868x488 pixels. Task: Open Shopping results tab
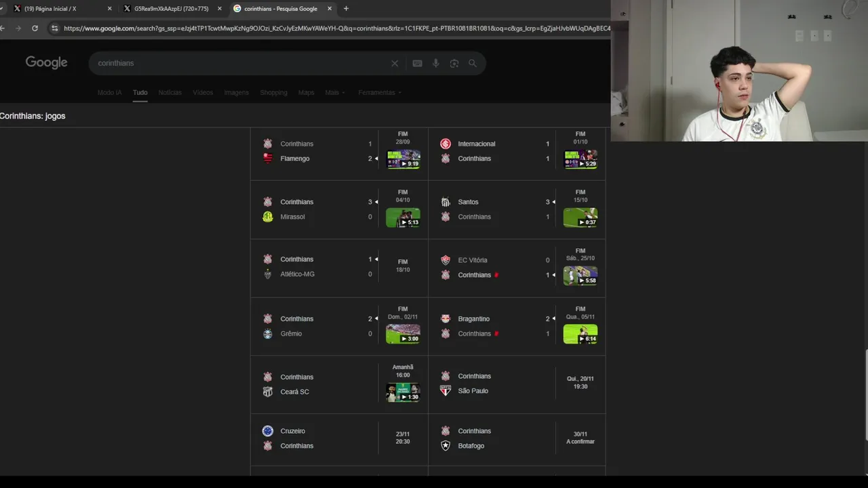[x=273, y=92]
